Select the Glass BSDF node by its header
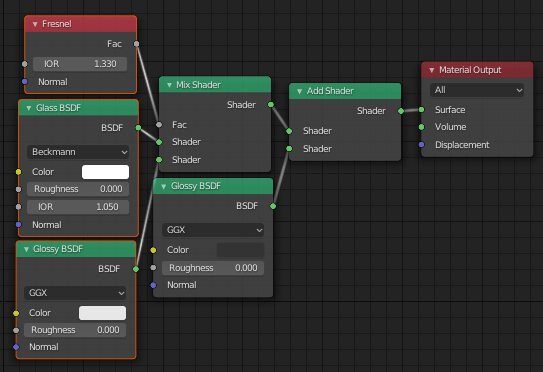Screen dimensions: 543x372 79,108
